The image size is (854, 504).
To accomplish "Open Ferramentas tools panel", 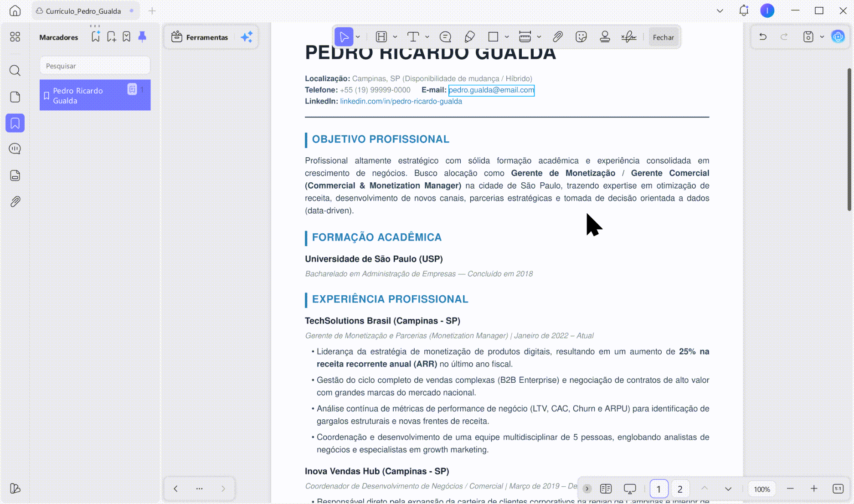I will pos(200,37).
